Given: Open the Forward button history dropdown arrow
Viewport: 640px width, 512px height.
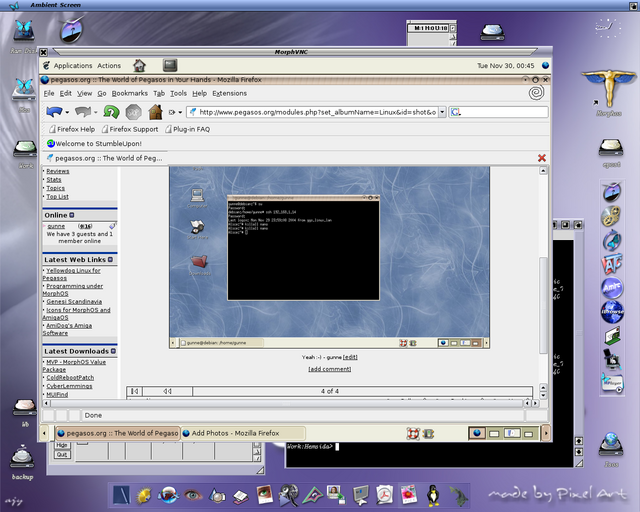Looking at the screenshot, I should [96, 112].
